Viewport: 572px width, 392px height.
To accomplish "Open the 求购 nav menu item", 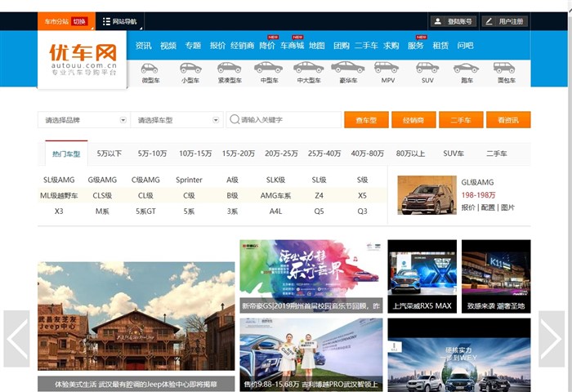I will click(x=391, y=46).
